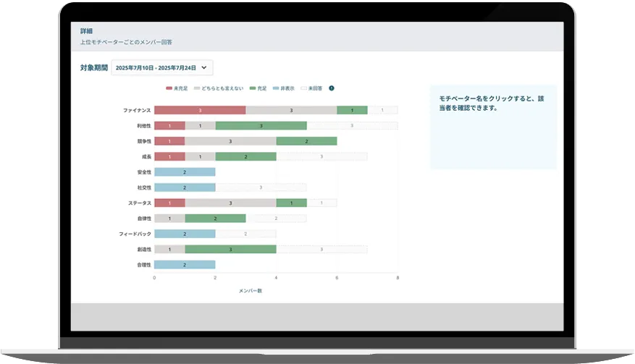Image resolution: width=635 pixels, height=364 pixels.
Task: Click the 競争性 motivator name
Action: pos(144,141)
